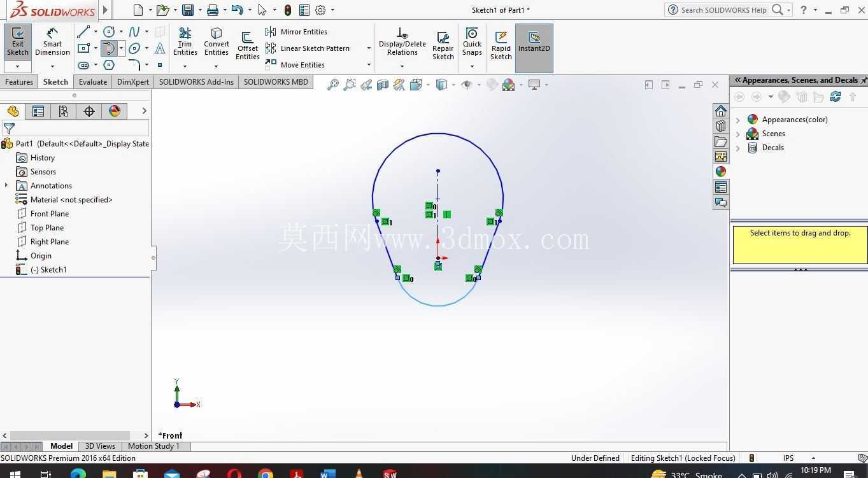Select the Circle sketch tool
Screen dimensions: 868x478
(109, 31)
